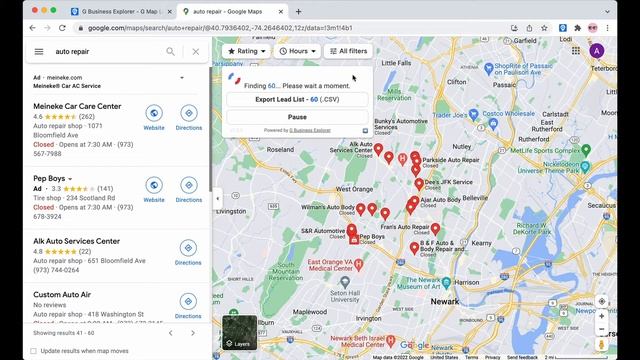
Task: Click the search magnifier icon
Action: pos(171,51)
